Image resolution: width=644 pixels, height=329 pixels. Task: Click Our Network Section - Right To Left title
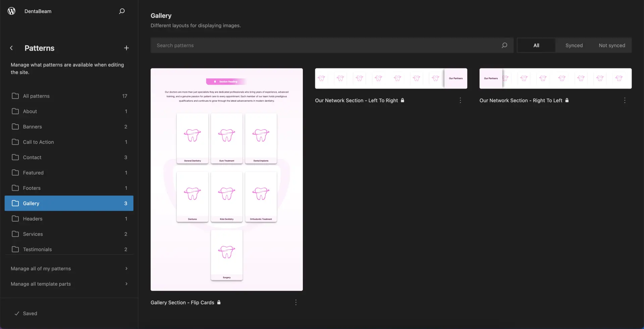[521, 100]
